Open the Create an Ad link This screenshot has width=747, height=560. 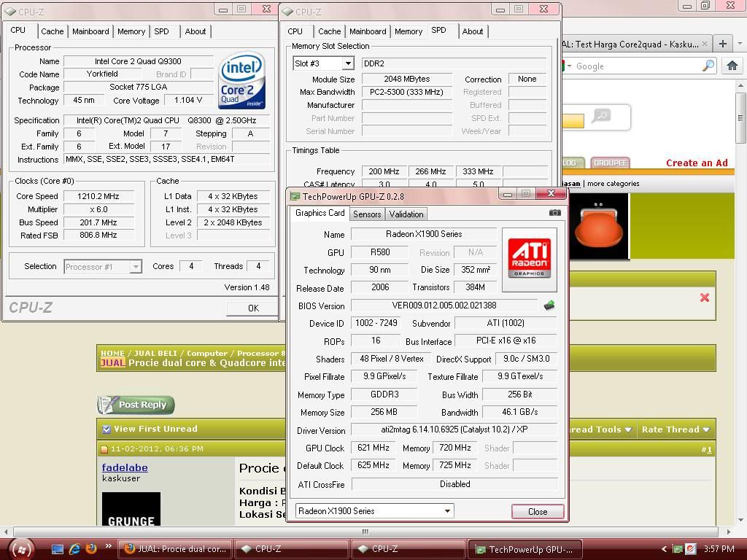tap(697, 163)
